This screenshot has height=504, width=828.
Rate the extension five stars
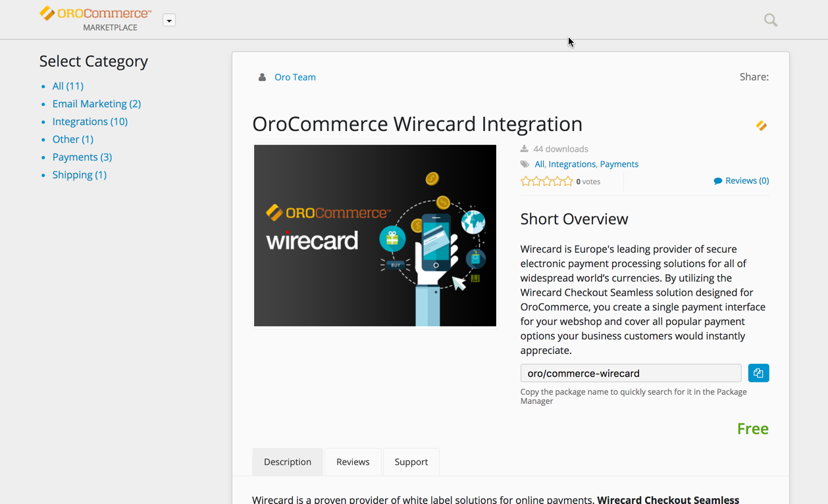pos(568,181)
